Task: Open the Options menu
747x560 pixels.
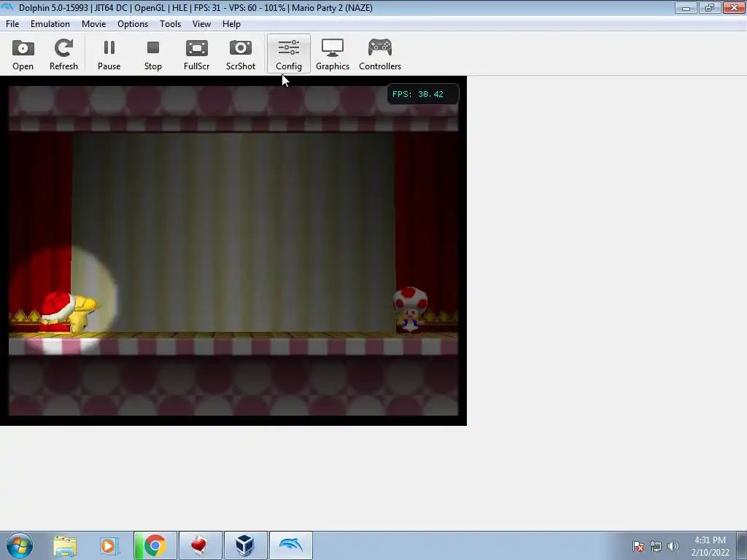Action: coord(133,24)
